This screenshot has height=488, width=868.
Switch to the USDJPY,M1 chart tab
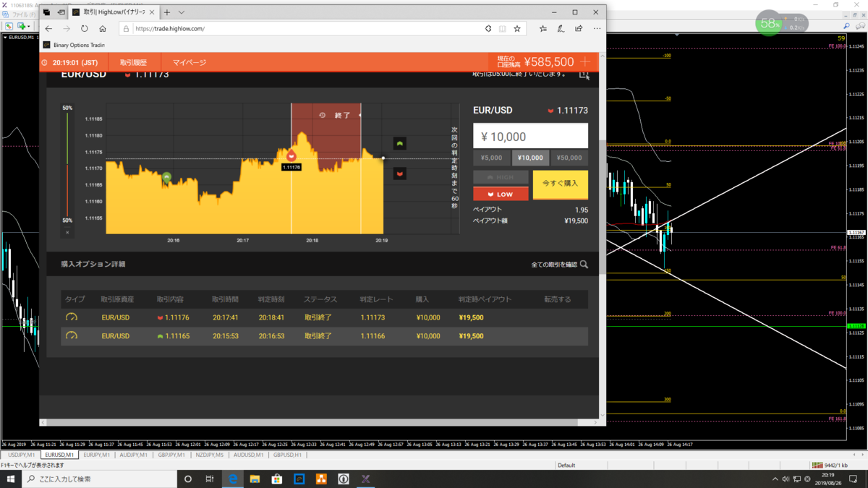tap(21, 455)
